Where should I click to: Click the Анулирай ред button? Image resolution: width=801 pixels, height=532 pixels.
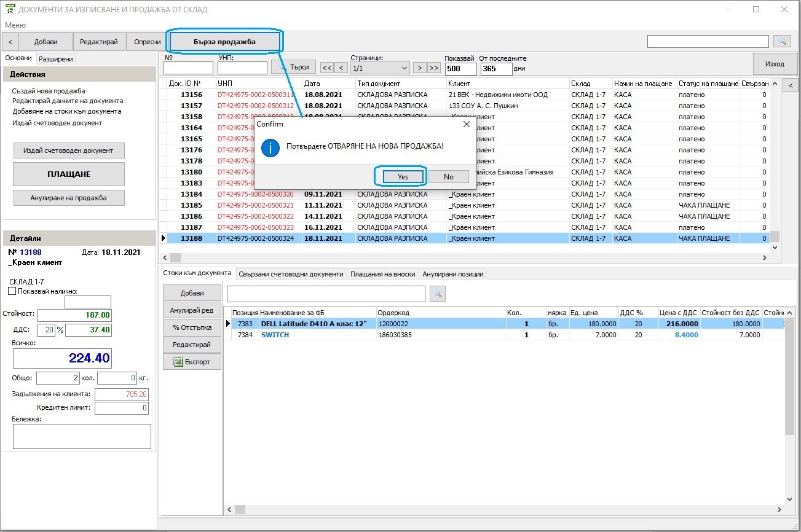192,310
